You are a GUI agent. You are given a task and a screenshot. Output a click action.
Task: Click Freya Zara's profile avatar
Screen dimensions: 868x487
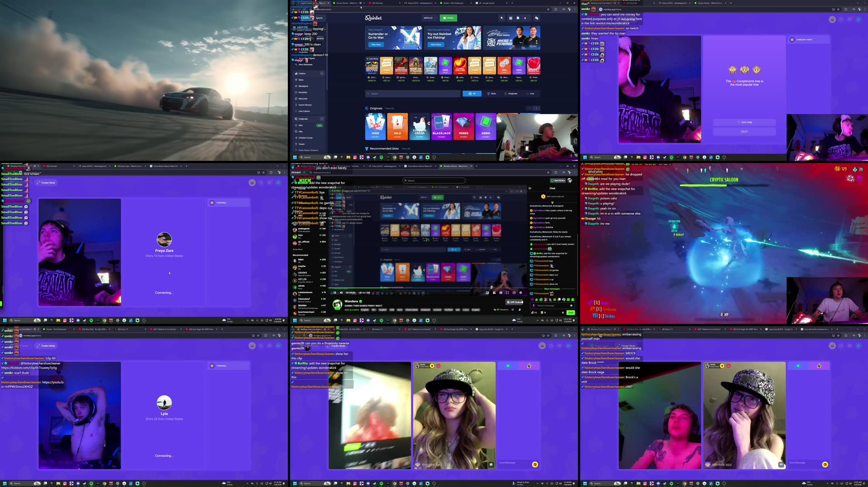click(164, 240)
